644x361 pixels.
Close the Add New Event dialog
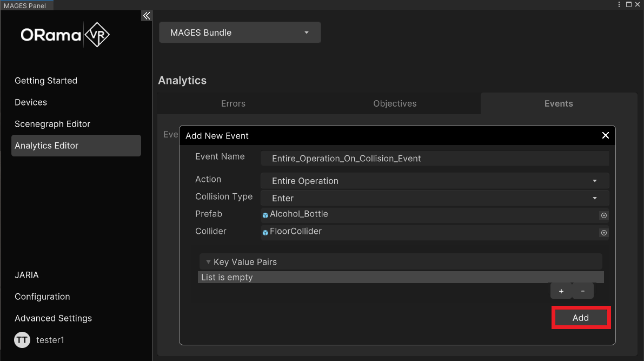tap(605, 135)
